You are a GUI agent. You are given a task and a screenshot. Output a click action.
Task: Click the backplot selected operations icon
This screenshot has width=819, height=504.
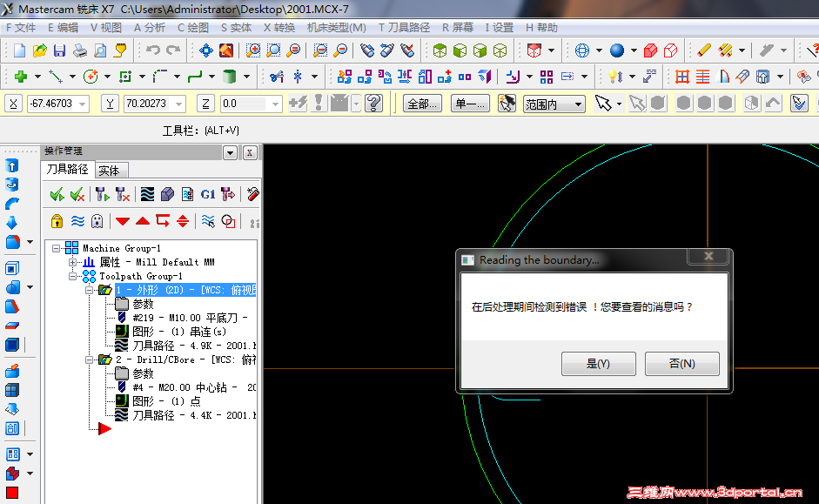[148, 195]
